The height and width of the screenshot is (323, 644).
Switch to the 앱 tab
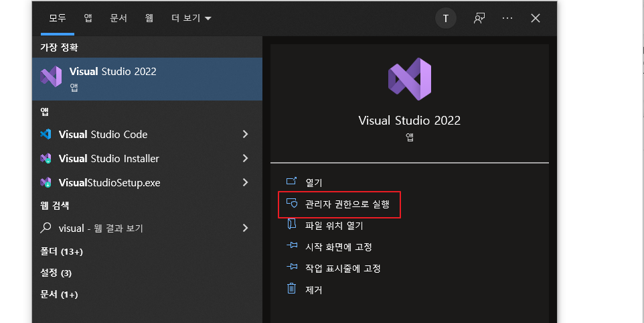[x=88, y=18]
